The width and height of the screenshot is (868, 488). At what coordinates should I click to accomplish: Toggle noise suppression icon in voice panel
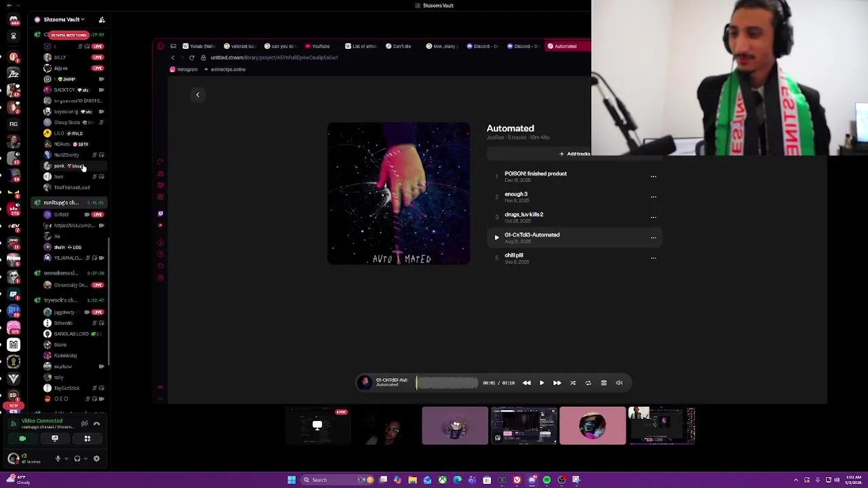(x=84, y=424)
